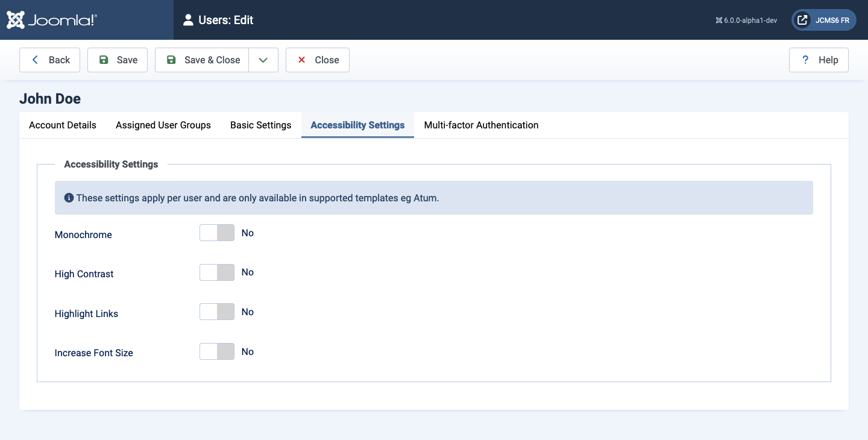Click the notice text about supported templates

click(x=257, y=198)
